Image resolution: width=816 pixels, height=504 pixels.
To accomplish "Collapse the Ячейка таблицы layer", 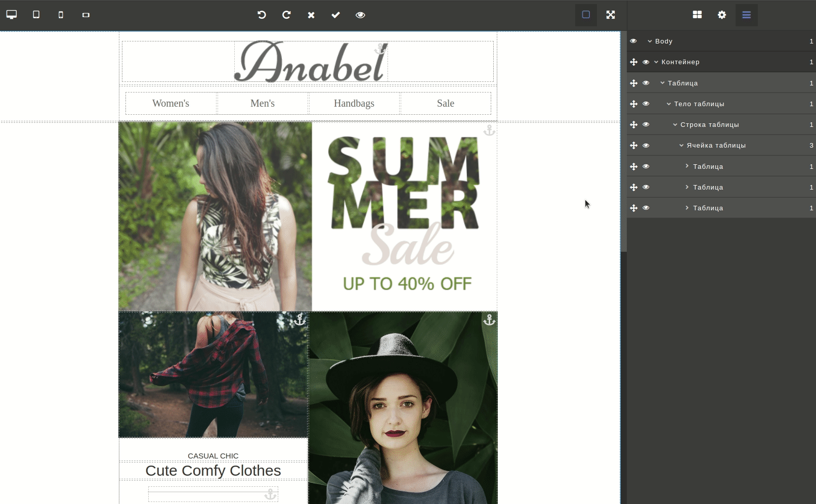I will point(681,145).
